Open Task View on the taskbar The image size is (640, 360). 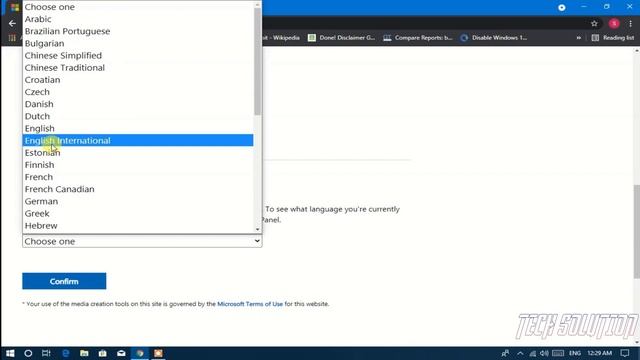click(46, 353)
